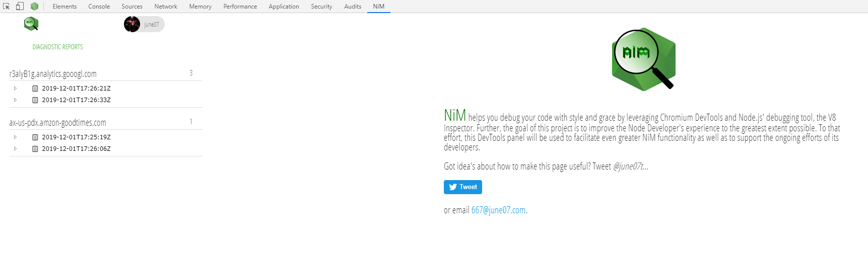Open the Console tab
The image size is (868, 254).
(x=99, y=7)
